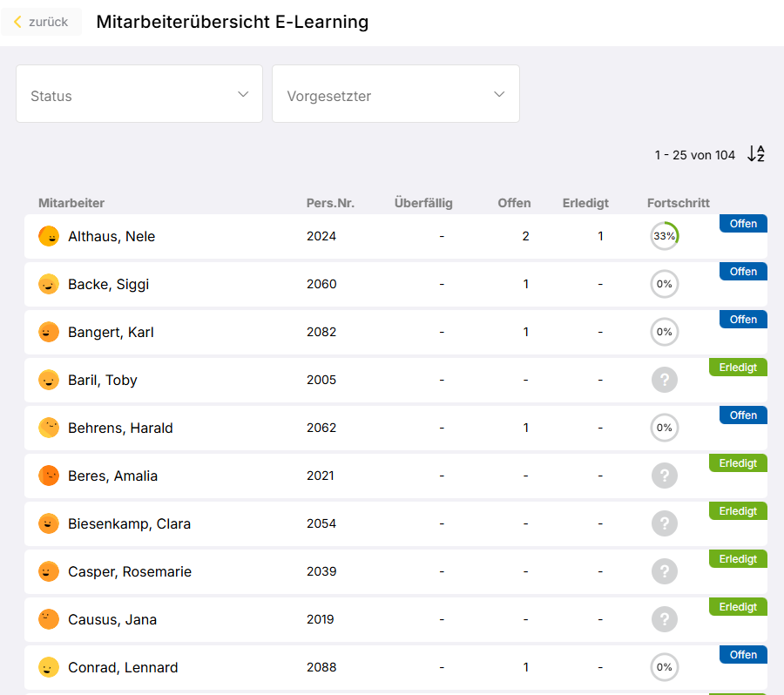Click Nele Althaus's avatar icon
This screenshot has height=695, width=784.
click(49, 236)
